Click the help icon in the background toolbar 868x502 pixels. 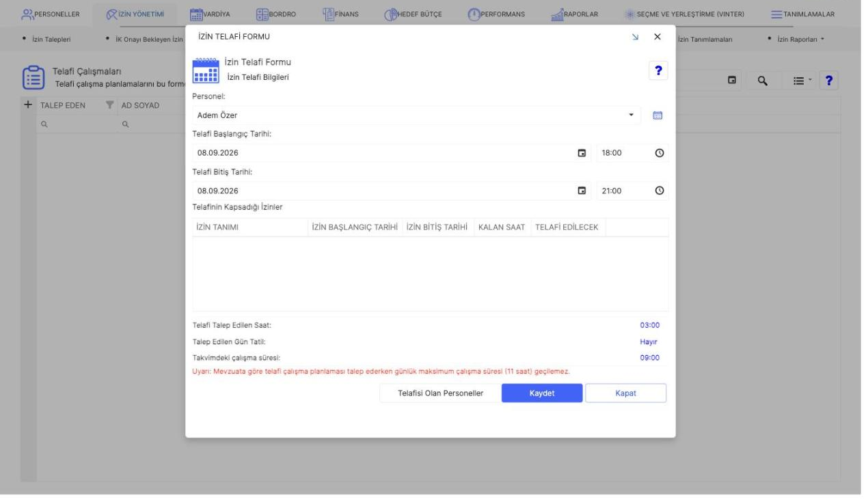coord(830,81)
